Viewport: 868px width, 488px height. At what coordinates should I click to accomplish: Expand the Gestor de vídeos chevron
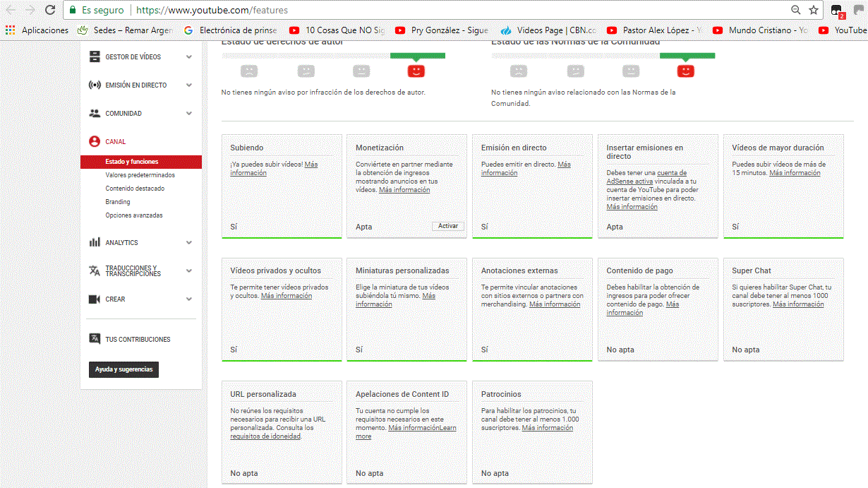189,57
